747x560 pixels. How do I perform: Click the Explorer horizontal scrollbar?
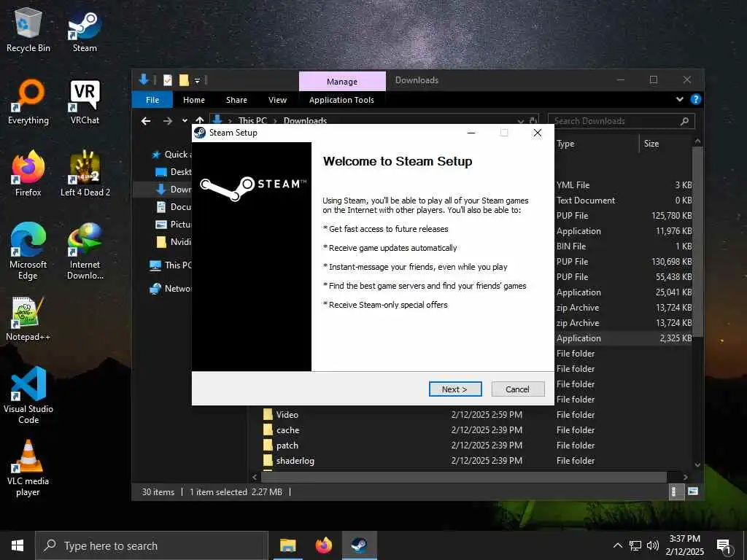coord(463,477)
